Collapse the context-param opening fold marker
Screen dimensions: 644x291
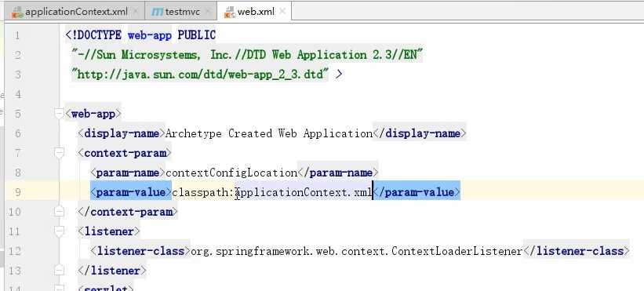tap(60, 153)
